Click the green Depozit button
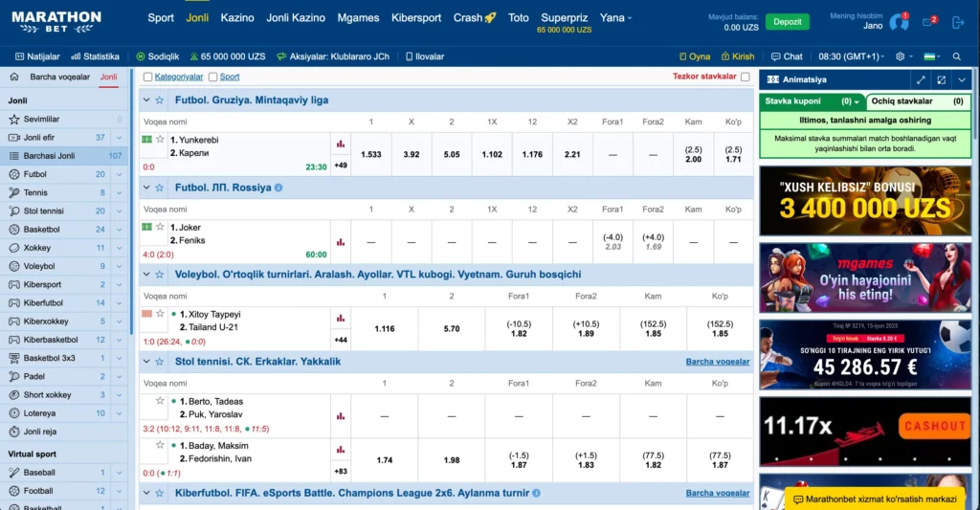 787,21
